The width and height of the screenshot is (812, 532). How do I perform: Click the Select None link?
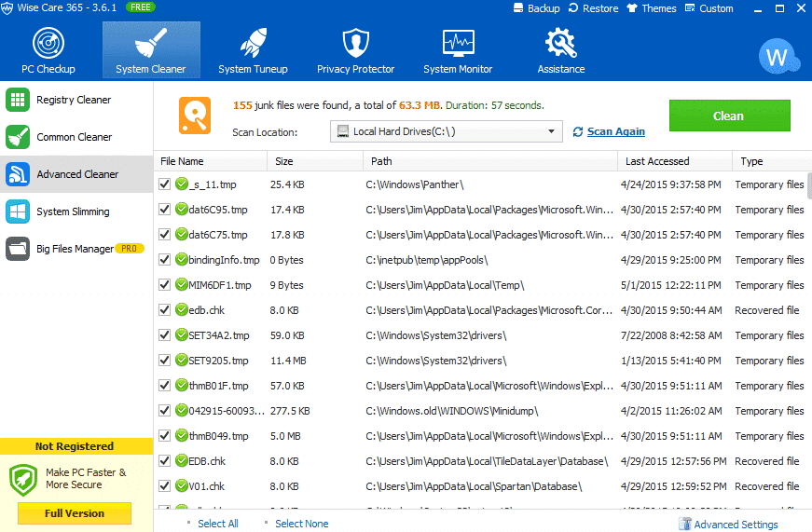301,524
